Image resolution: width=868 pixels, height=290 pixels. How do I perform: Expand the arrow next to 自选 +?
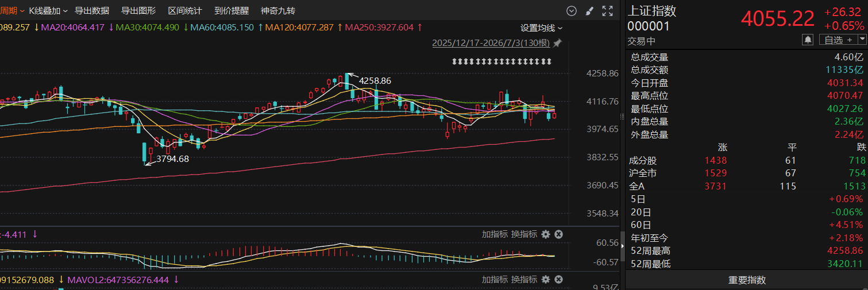pyautogui.click(x=862, y=40)
